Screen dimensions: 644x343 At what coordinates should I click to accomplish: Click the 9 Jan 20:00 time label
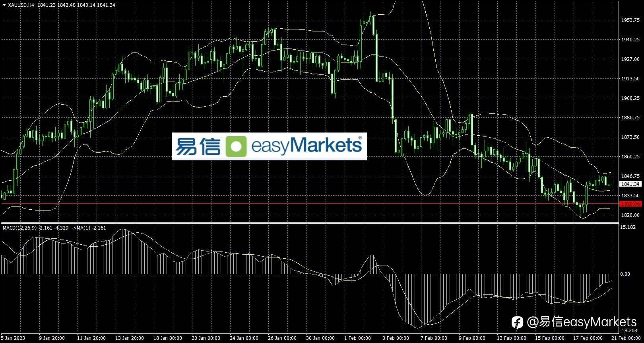pos(52,338)
